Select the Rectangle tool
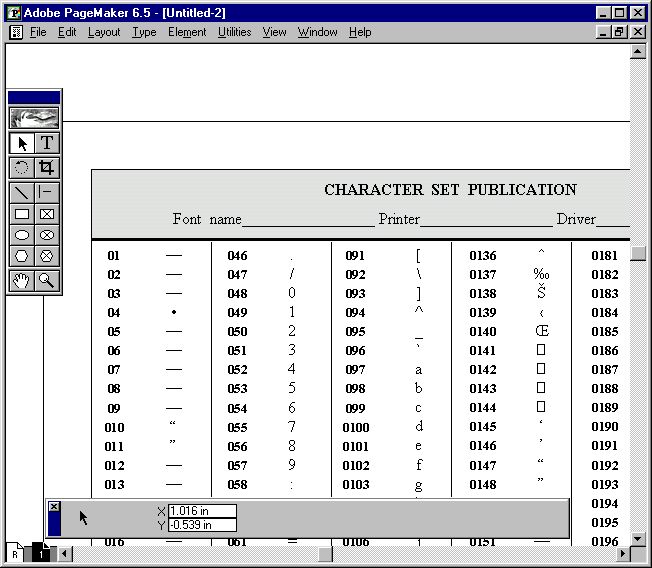This screenshot has height=568, width=652. pos(22,214)
